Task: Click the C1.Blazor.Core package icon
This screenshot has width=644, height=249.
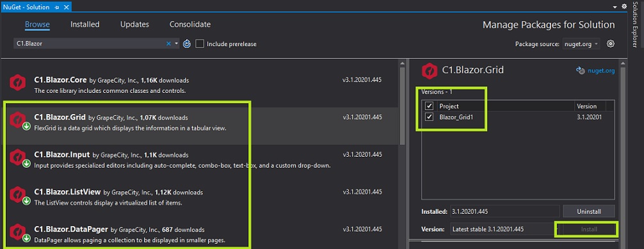Action: [x=18, y=83]
